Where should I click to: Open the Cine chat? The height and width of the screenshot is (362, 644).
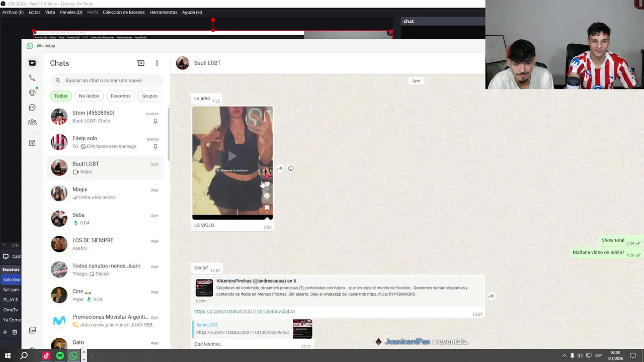[x=106, y=295]
